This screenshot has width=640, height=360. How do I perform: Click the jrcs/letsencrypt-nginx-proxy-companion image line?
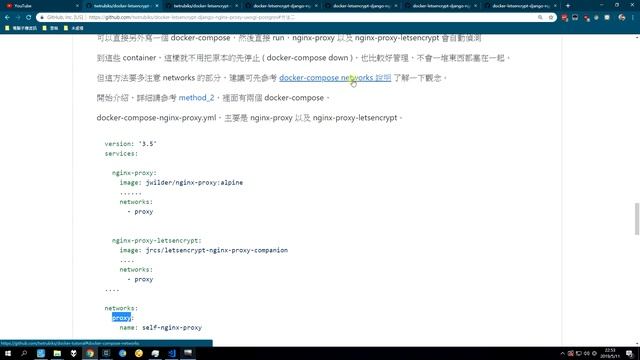coord(204,250)
